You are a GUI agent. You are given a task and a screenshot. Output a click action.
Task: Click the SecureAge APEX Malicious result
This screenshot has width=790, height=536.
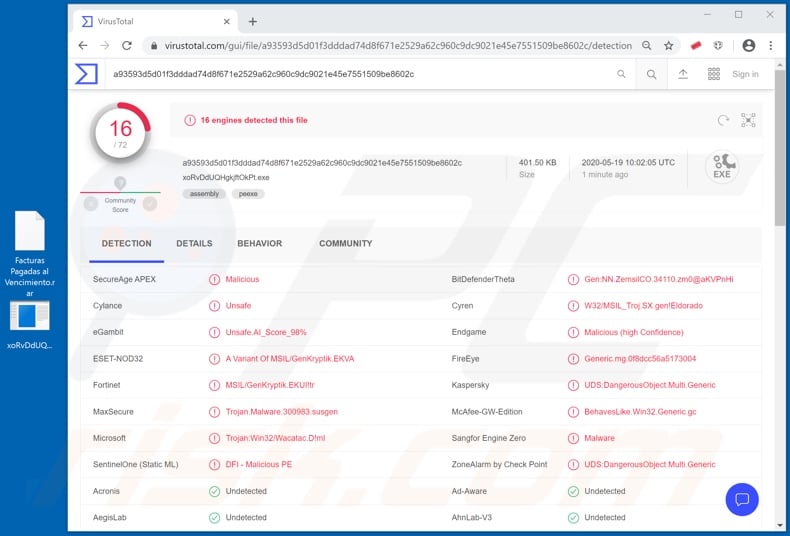pyautogui.click(x=242, y=279)
